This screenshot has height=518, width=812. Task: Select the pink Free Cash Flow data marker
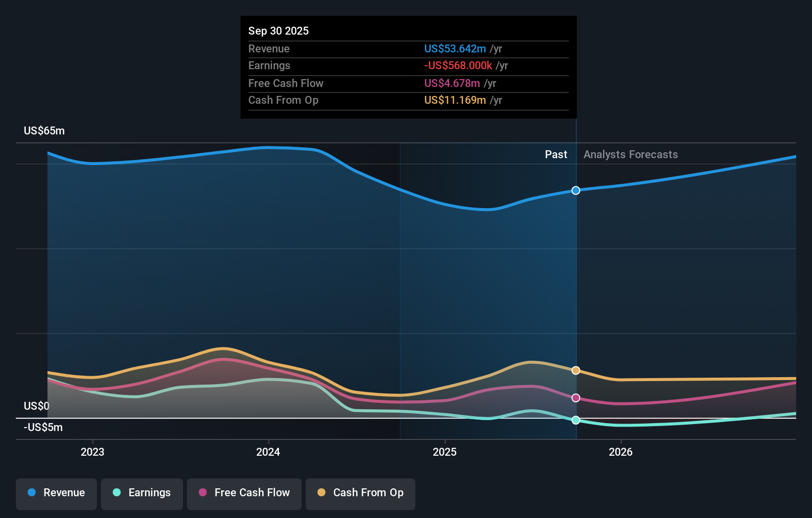[576, 397]
